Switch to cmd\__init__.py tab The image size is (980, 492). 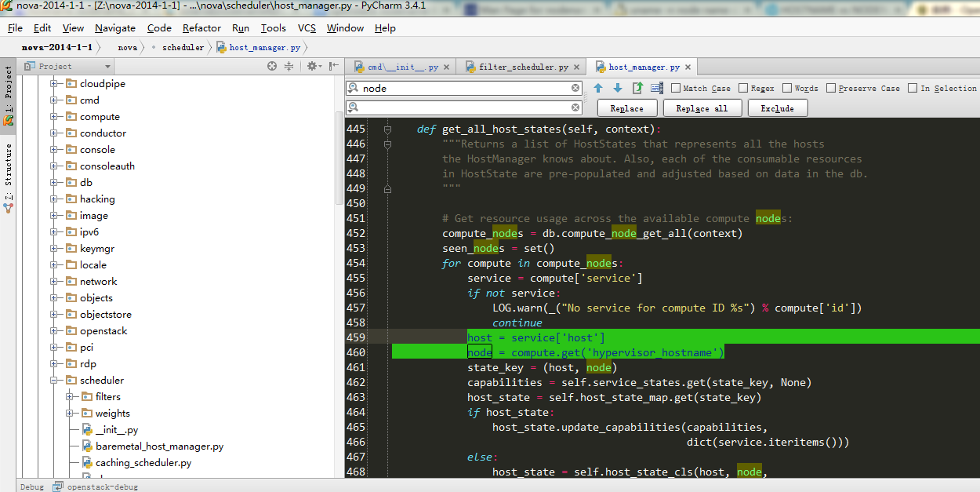402,67
